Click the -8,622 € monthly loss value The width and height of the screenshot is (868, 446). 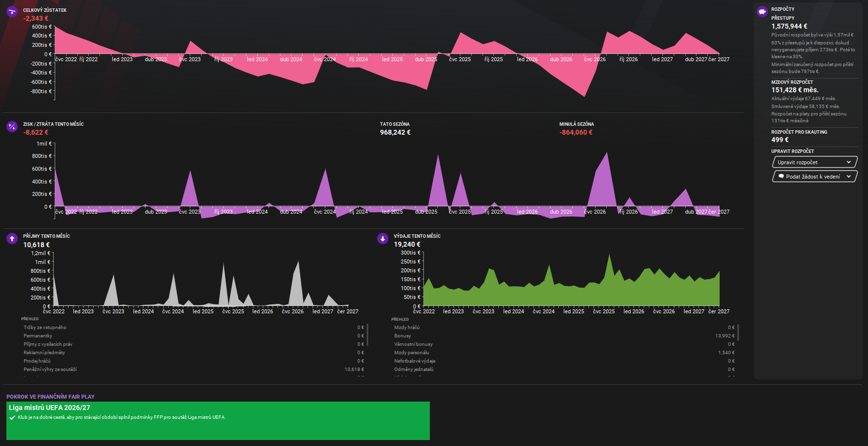point(36,132)
